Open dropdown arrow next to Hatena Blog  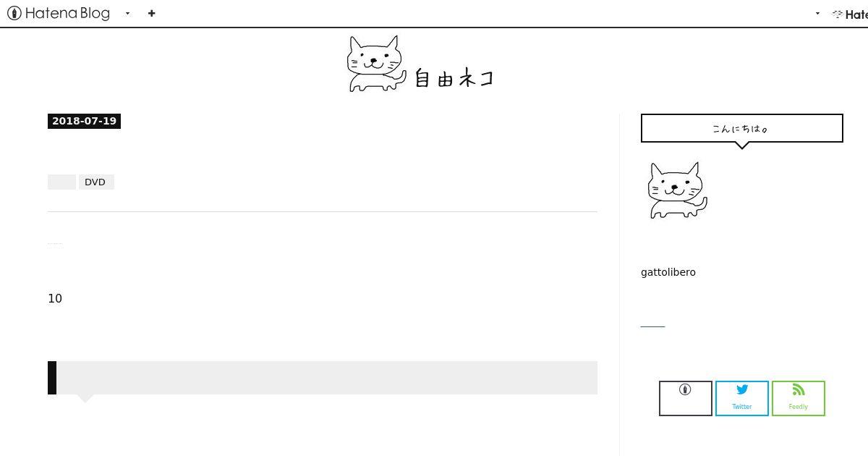pyautogui.click(x=127, y=13)
